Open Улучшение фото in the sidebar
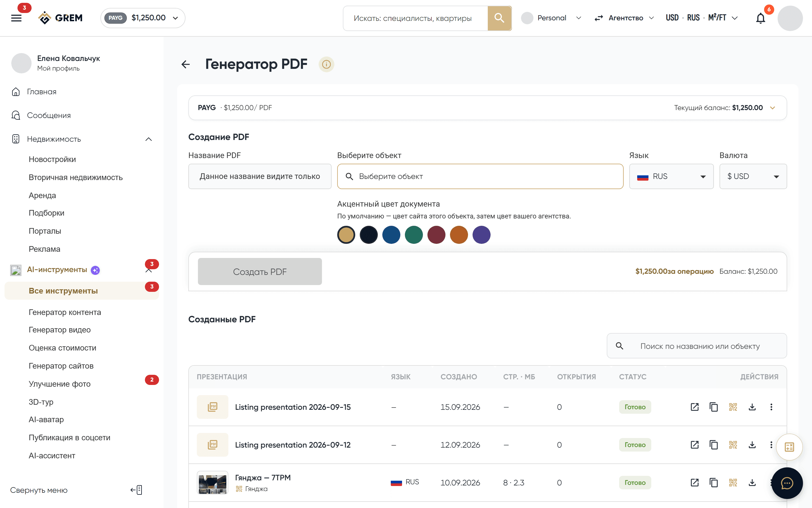This screenshot has width=812, height=508. [x=60, y=384]
